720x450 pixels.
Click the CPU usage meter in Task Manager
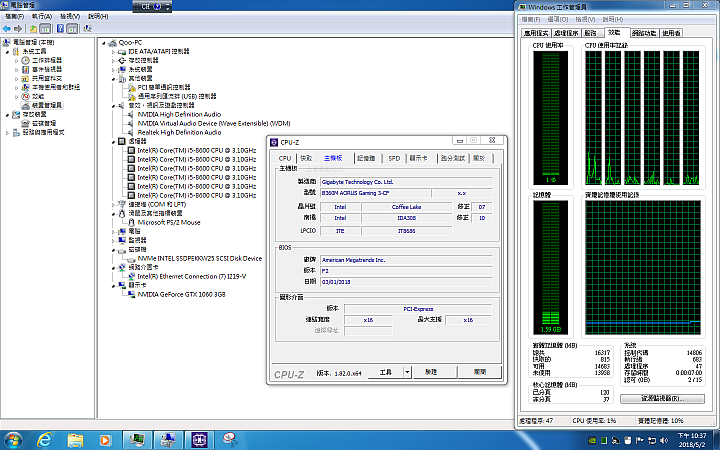point(550,118)
